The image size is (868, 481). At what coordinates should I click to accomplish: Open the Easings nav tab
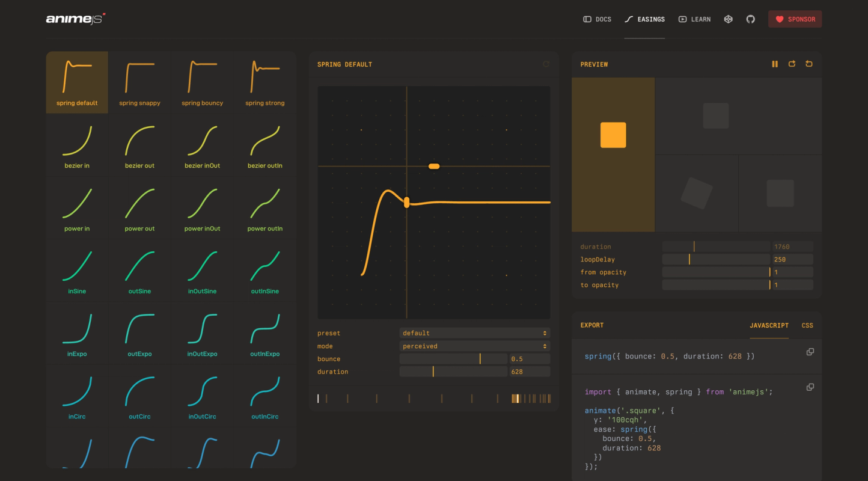644,19
